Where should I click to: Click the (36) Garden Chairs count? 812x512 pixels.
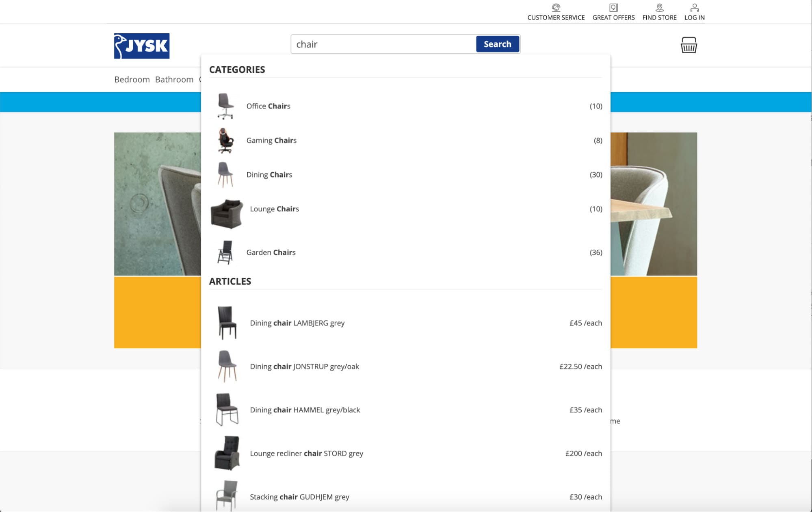(596, 252)
